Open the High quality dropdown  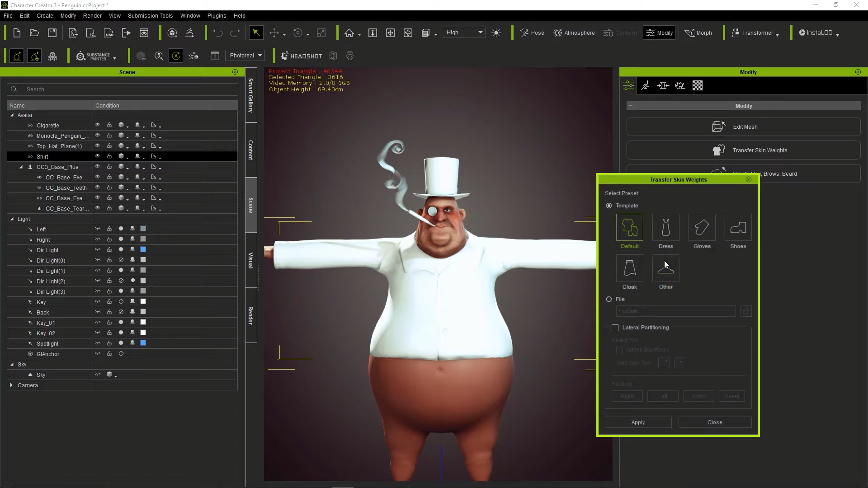click(x=463, y=33)
